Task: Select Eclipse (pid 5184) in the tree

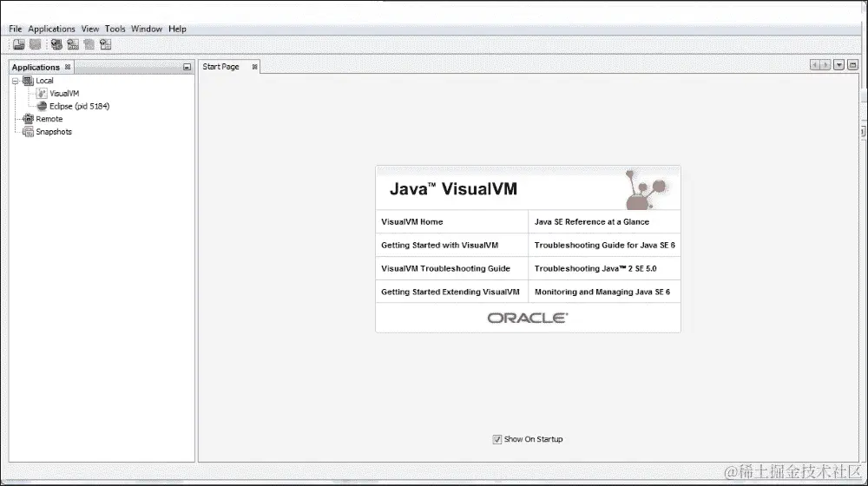Action: click(79, 106)
